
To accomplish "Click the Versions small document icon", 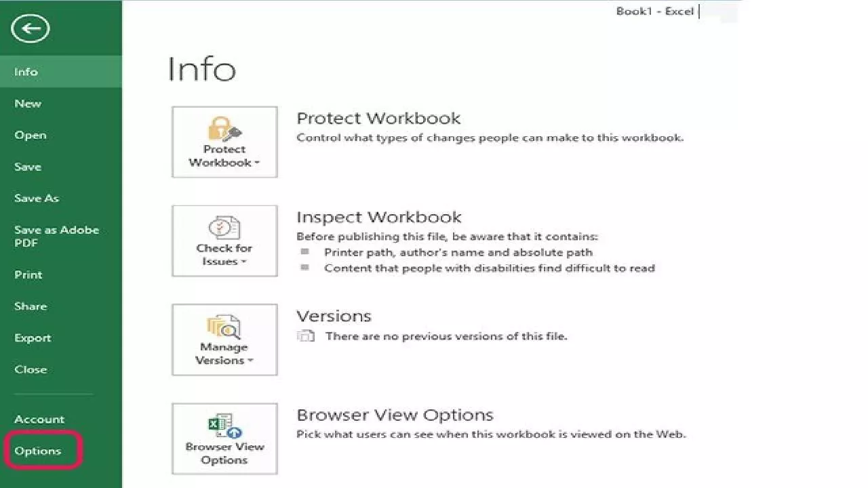I will [307, 336].
